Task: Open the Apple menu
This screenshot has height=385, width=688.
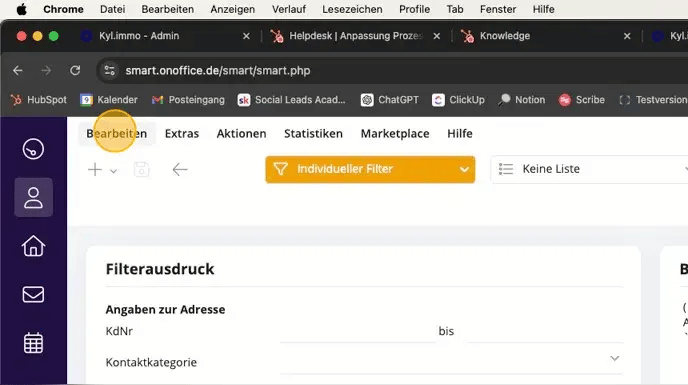Action: click(21, 9)
